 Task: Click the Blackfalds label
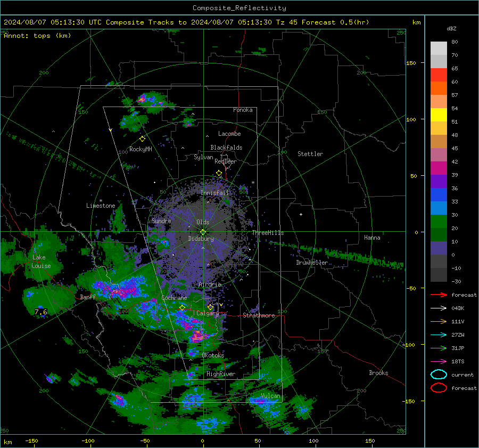(x=226, y=148)
